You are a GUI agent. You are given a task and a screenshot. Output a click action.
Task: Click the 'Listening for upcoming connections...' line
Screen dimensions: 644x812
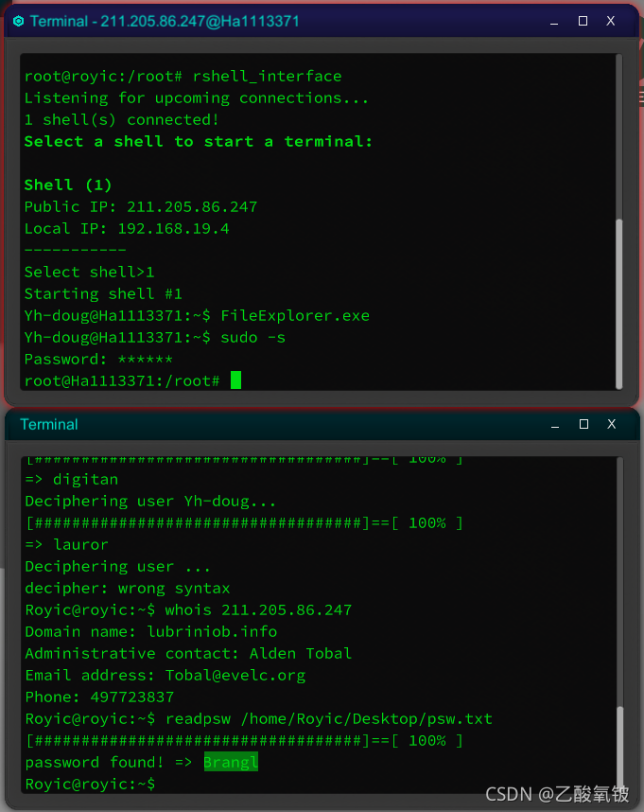tap(197, 97)
